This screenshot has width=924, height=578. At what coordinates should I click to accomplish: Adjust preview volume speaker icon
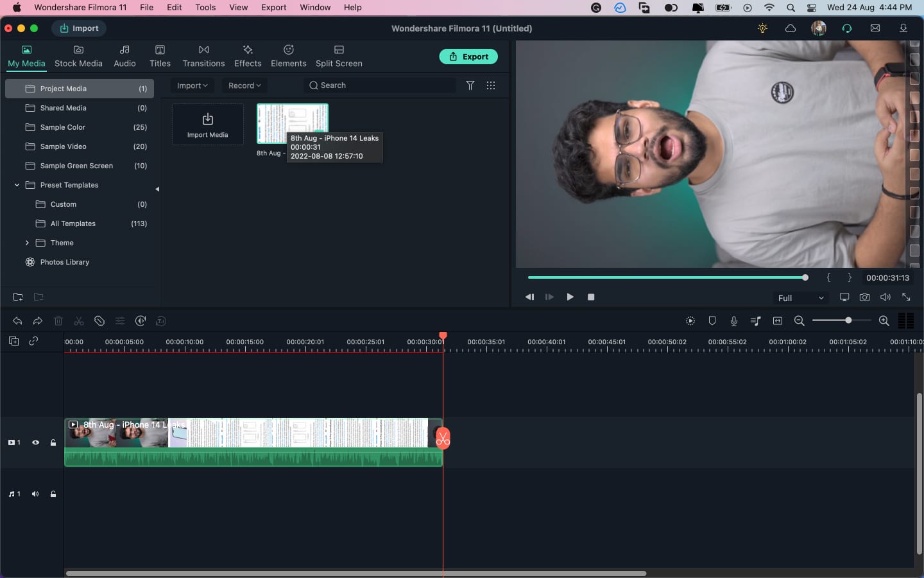coord(886,297)
